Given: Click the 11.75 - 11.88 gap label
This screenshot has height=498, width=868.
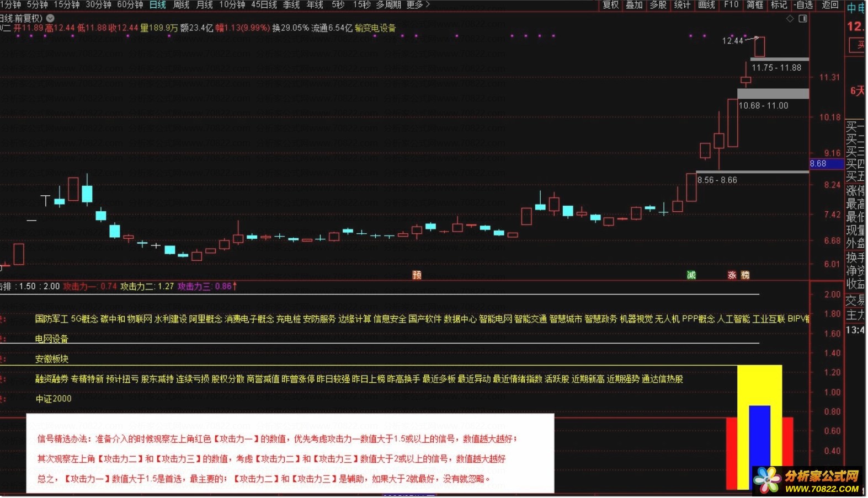Looking at the screenshot, I should [776, 68].
